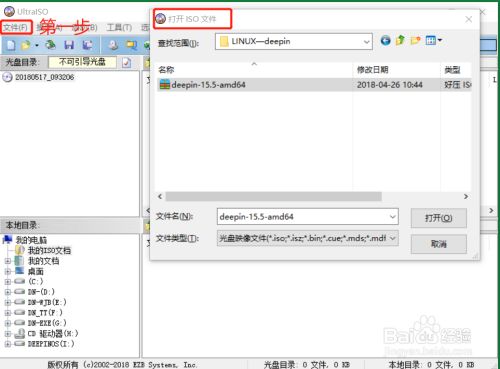Expand the (E:) drive node
Viewport: 500px width, 369px height.
(8, 303)
